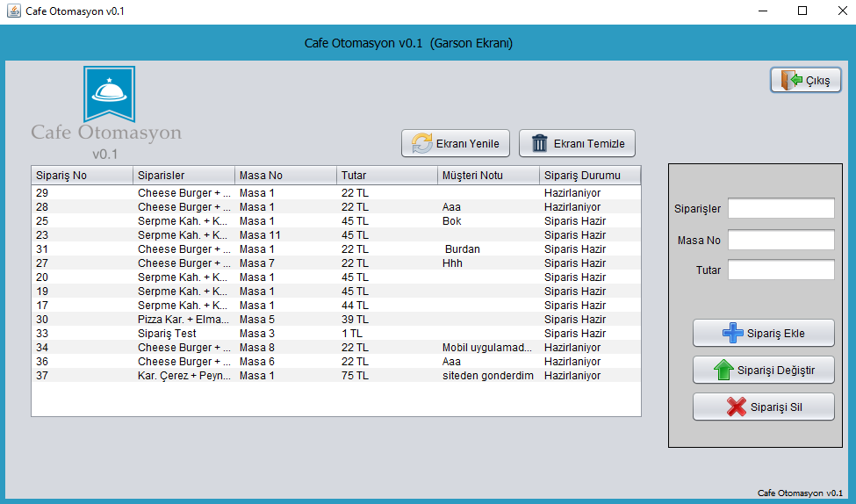
Task: Focus the Siparişler input field
Action: pos(780,208)
